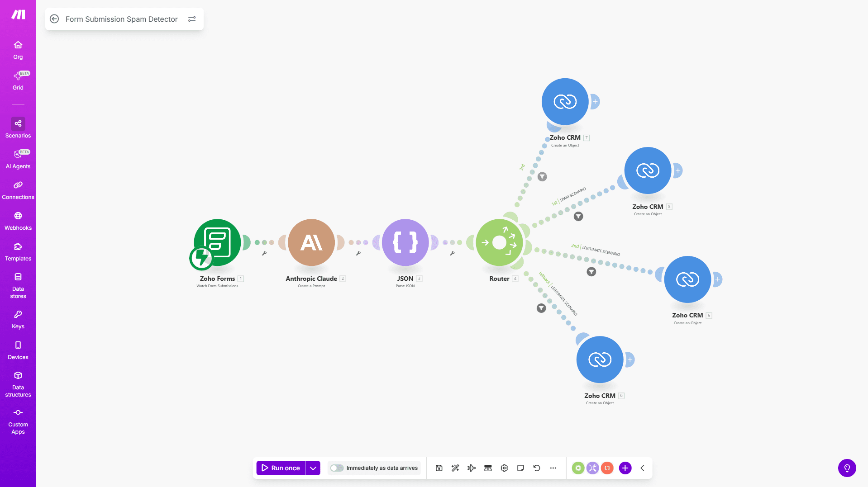Collapse the toolbar with the left chevron
Viewport: 868px width, 487px height.
tap(643, 468)
